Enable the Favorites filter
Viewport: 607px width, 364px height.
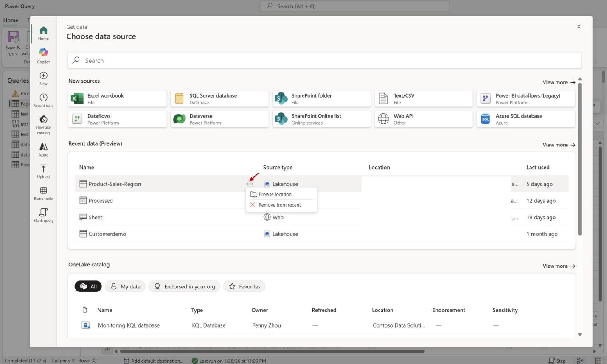tap(244, 286)
